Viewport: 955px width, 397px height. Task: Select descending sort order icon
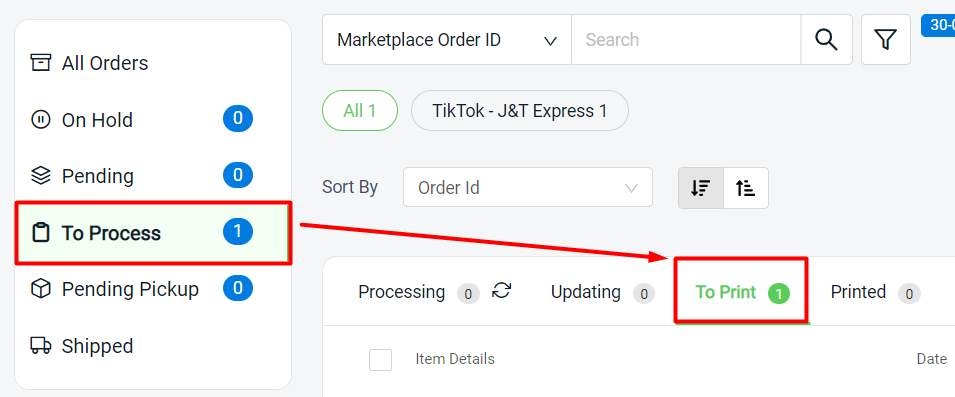click(x=701, y=188)
